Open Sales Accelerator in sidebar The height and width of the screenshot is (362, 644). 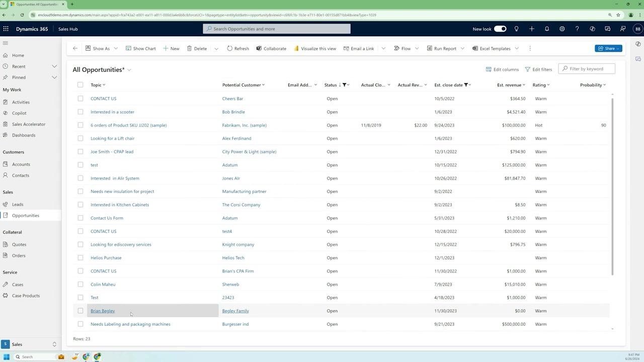pos(29,124)
